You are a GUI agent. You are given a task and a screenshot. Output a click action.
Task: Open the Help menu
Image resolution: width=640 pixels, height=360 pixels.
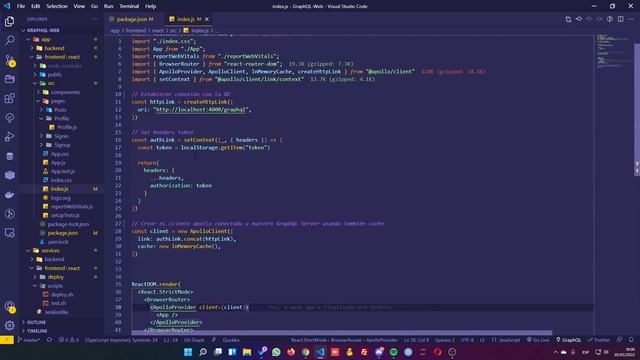150,6
